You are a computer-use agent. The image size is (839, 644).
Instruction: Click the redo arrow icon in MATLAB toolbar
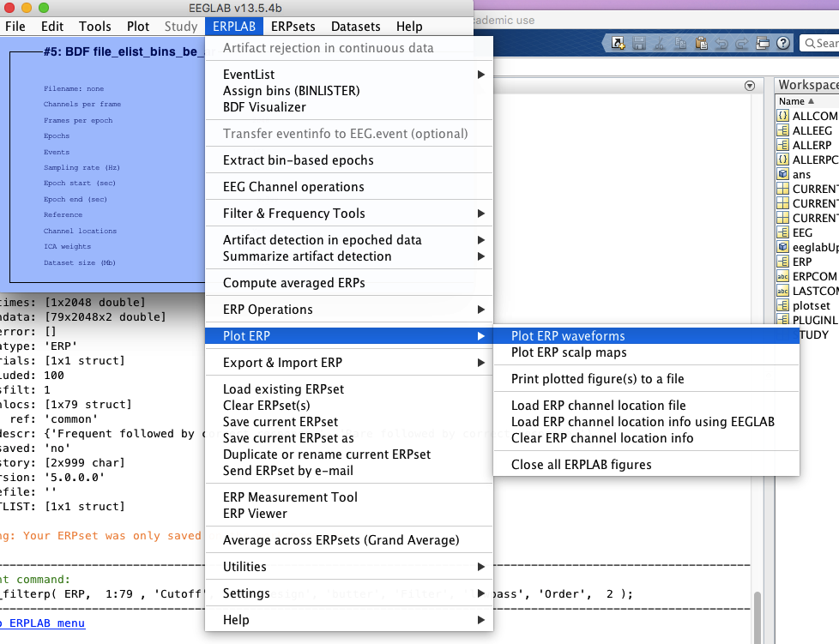(741, 44)
